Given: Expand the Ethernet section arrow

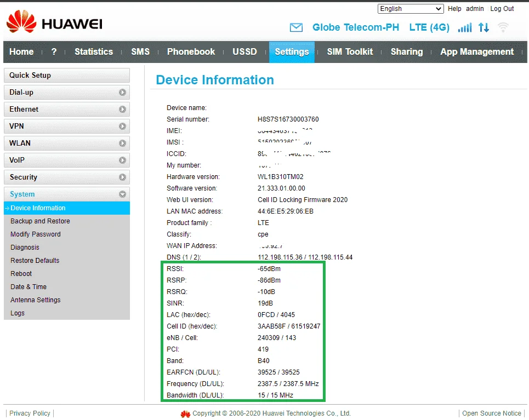Looking at the screenshot, I should [122, 109].
